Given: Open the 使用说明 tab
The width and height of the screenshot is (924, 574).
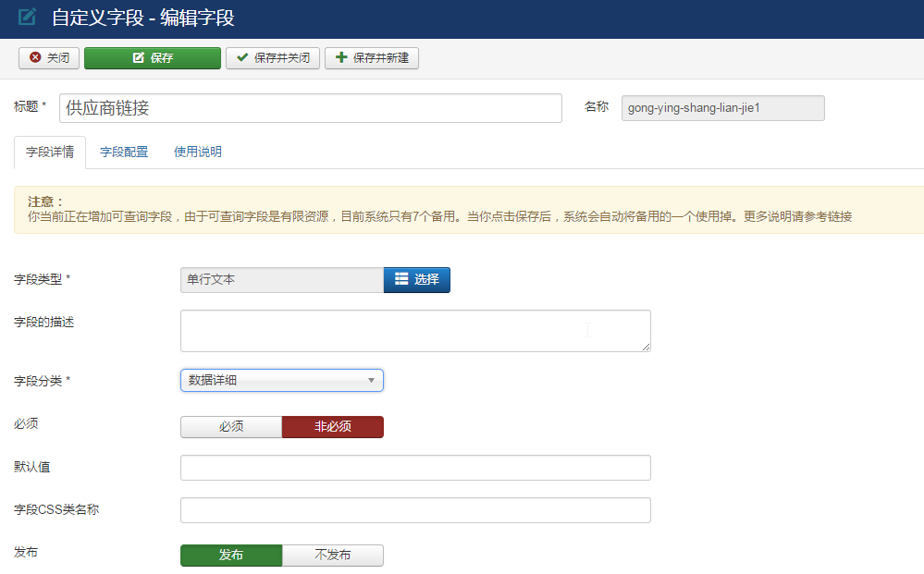Looking at the screenshot, I should [197, 153].
